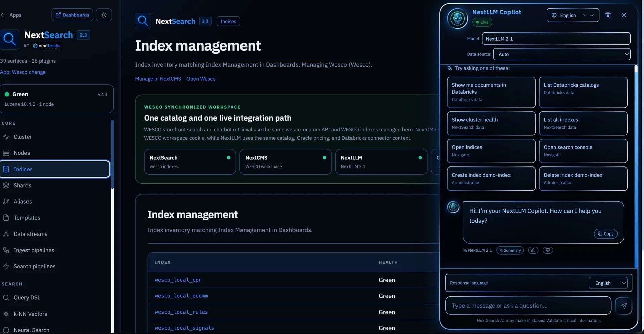Click the small Copilot avatar beside greeting
Image resolution: width=644 pixels, height=334 pixels.
tap(453, 207)
